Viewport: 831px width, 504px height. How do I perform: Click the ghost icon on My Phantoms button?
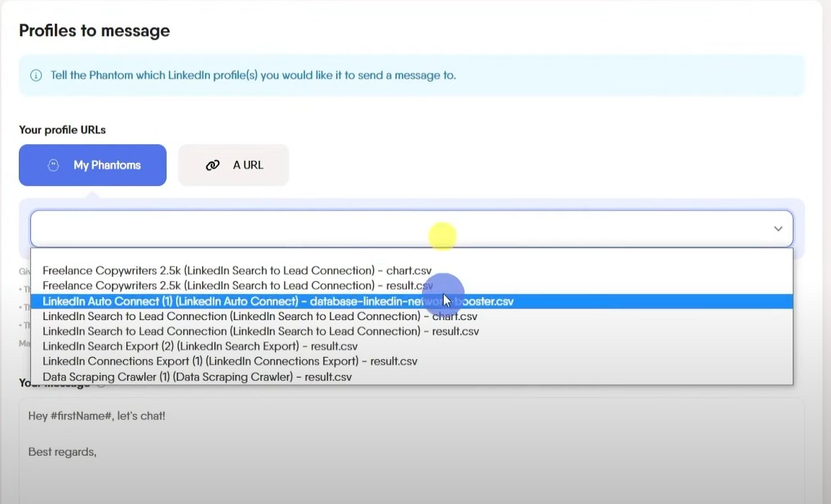[x=54, y=165]
